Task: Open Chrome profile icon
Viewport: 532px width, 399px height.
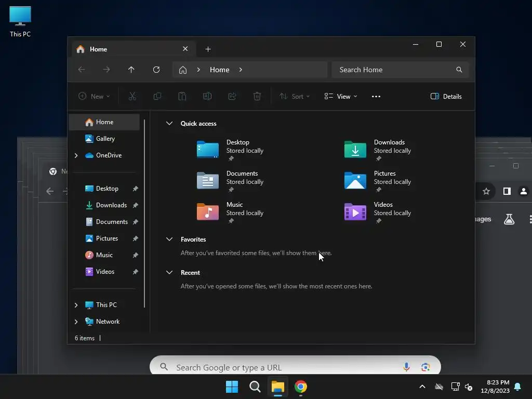Action: [524, 191]
